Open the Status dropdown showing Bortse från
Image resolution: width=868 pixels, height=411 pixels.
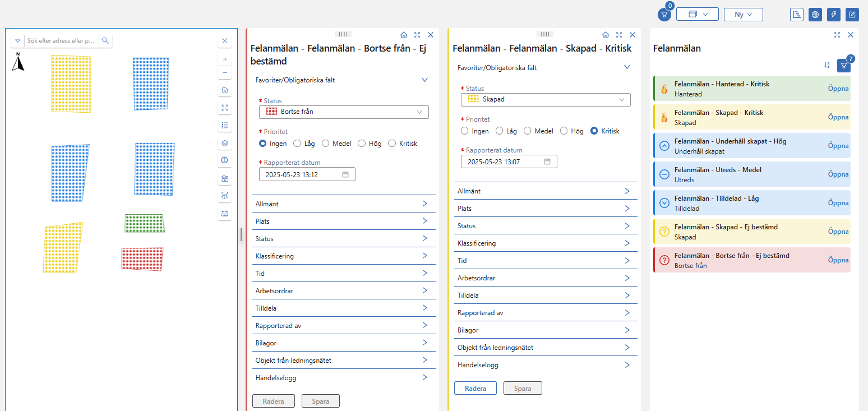344,112
